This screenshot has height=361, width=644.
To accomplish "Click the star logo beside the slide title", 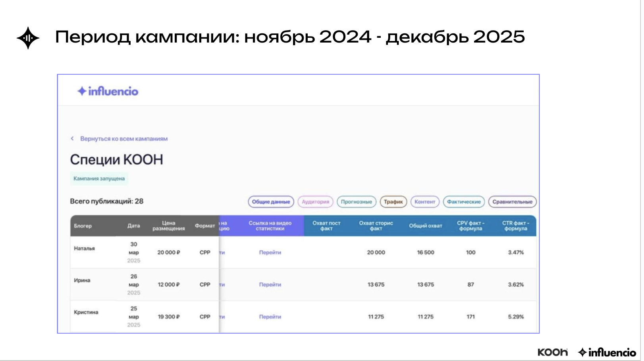I will coord(28,38).
